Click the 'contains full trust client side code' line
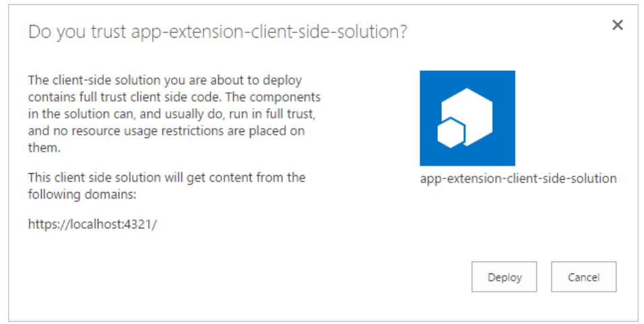The height and width of the screenshot is (324, 644). point(174,97)
